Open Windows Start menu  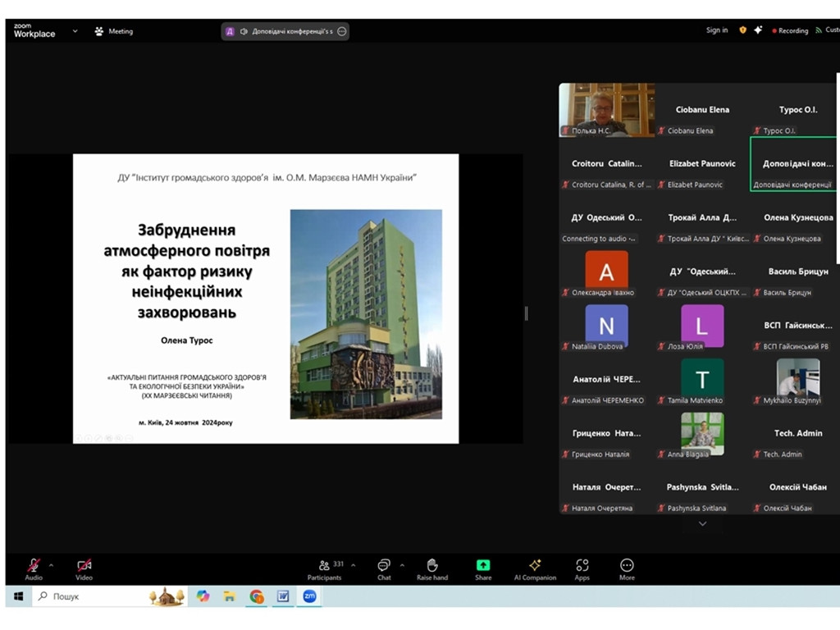(18, 596)
